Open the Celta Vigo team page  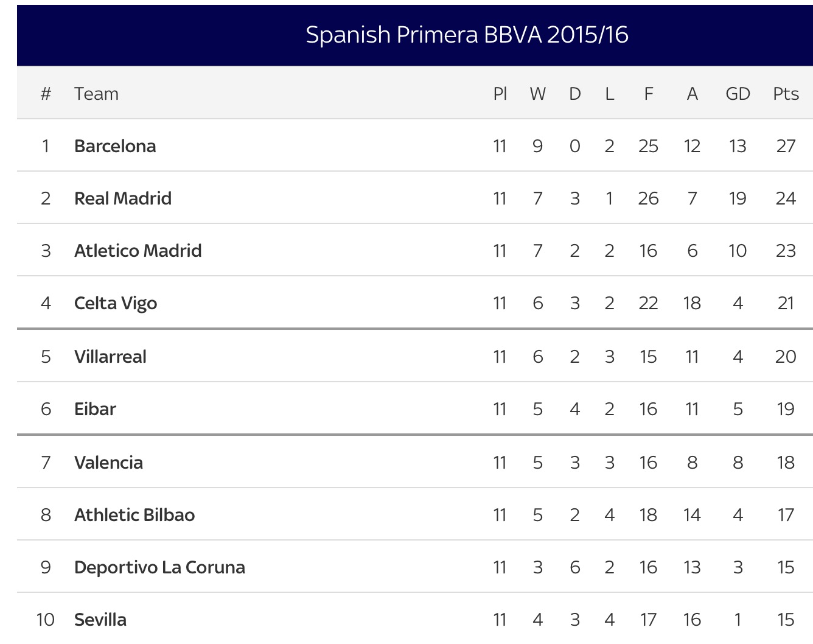click(116, 303)
